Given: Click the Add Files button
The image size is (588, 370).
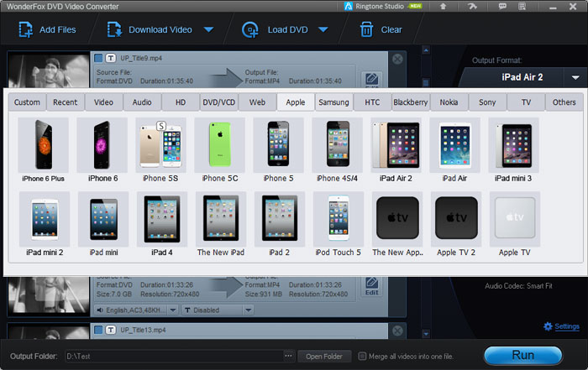Looking at the screenshot, I should pos(47,29).
